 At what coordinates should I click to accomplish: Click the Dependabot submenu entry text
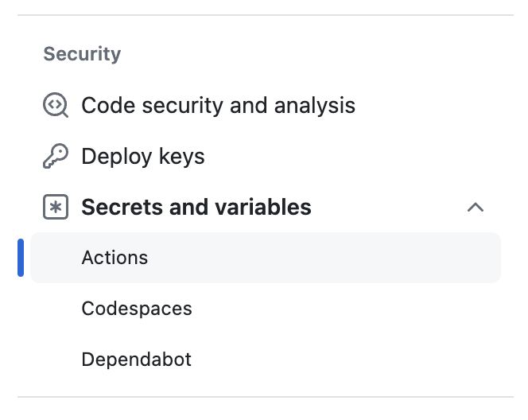point(136,360)
